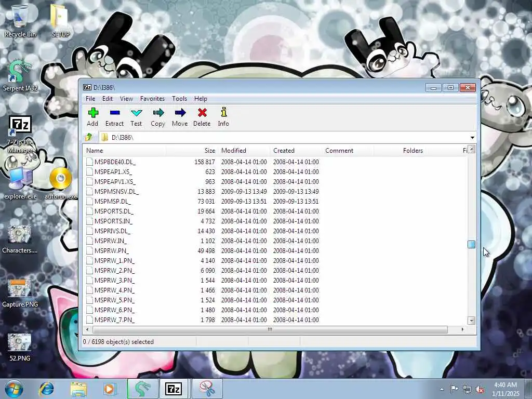Sort by the Modified column header
Viewport: 532px width, 399px height.
pyautogui.click(x=244, y=151)
